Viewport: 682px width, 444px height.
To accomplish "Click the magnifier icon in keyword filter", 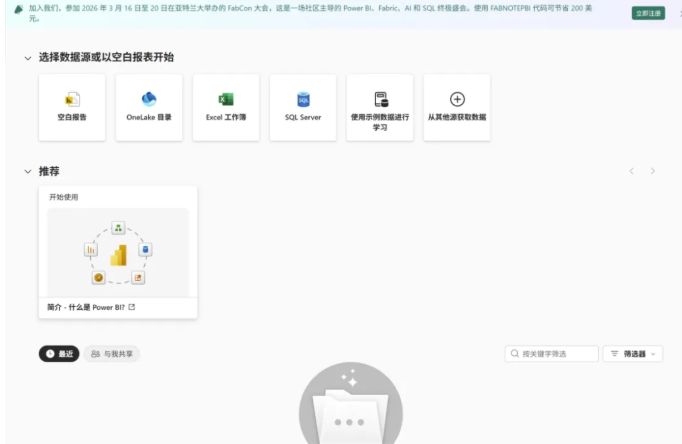I will point(515,354).
